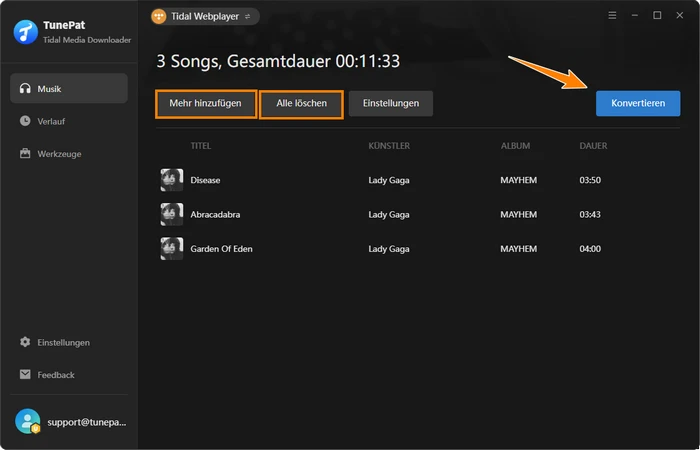
Task: Click Mehr hinzufügen button
Action: 206,104
